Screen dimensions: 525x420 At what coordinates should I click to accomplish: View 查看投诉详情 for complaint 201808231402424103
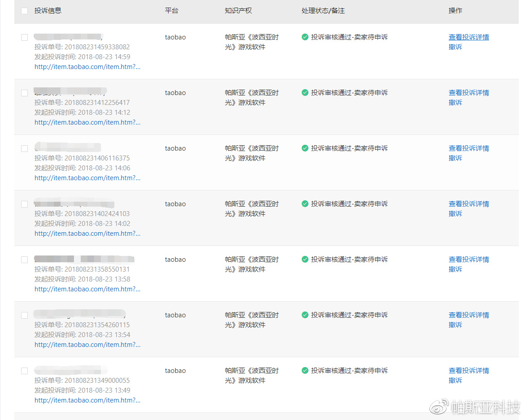point(469,204)
